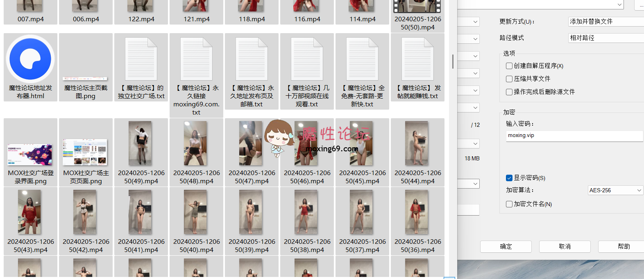Click the 确定 button
This screenshot has width=644, height=279.
point(506,247)
